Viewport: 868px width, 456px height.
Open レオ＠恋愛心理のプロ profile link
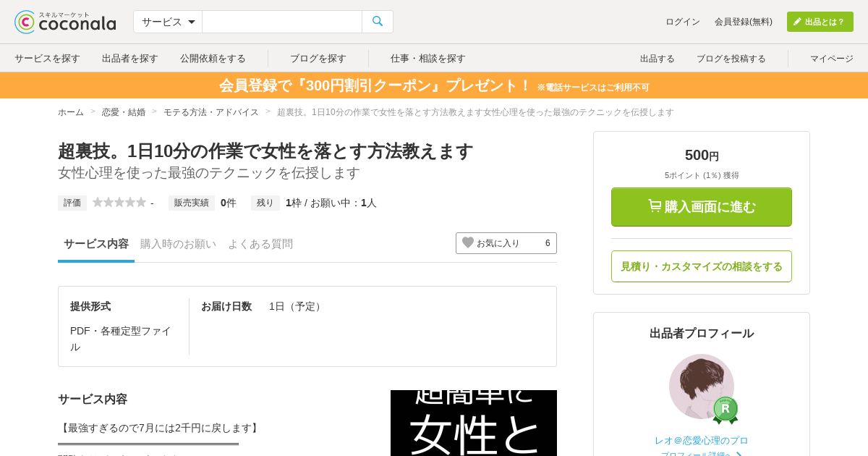702,440
